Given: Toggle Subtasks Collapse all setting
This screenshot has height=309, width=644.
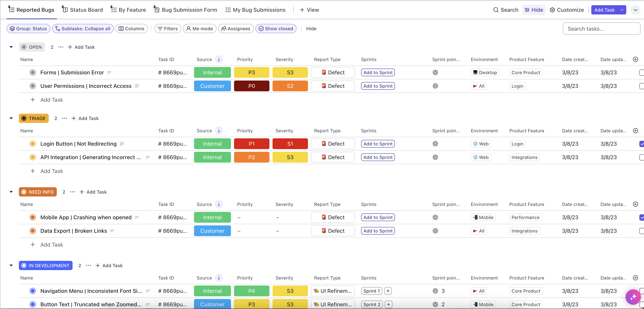Looking at the screenshot, I should (x=83, y=28).
